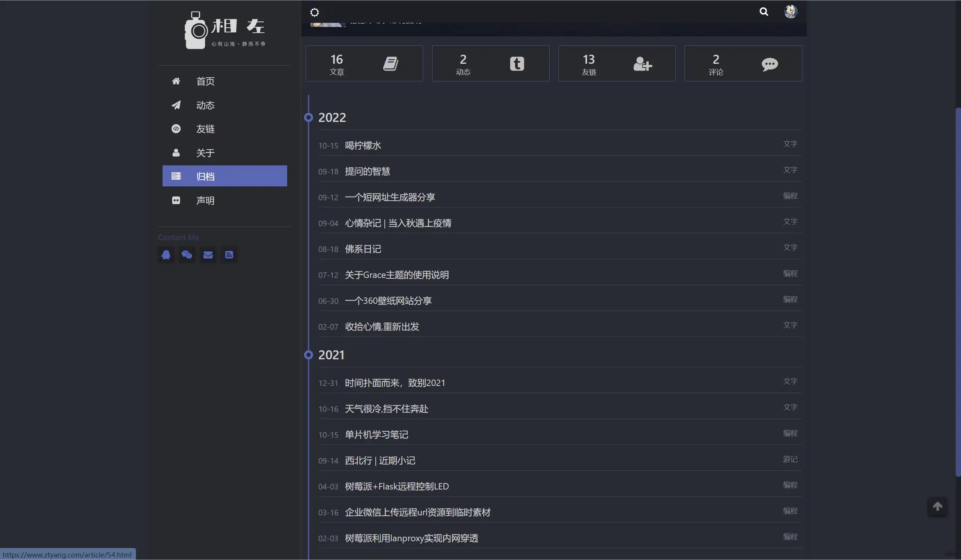
Task: Open the WeChat contact icon
Action: 187,255
